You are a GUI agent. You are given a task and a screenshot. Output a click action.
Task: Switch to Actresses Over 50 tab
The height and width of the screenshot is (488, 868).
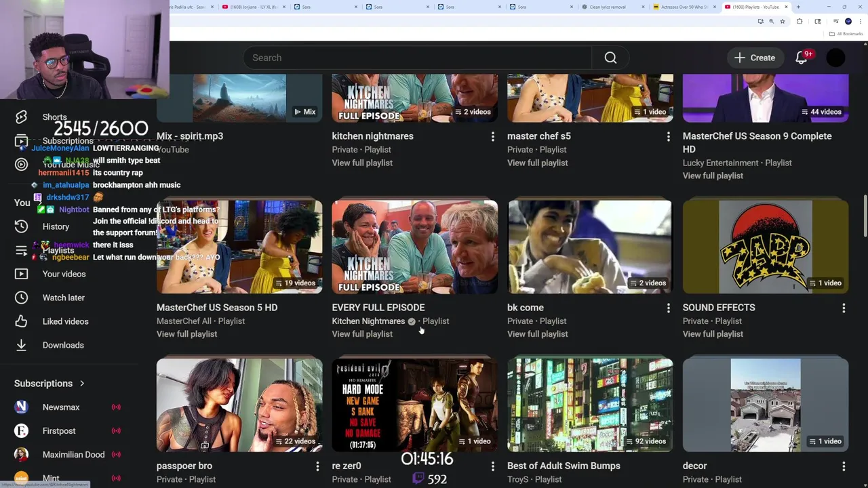pyautogui.click(x=684, y=7)
